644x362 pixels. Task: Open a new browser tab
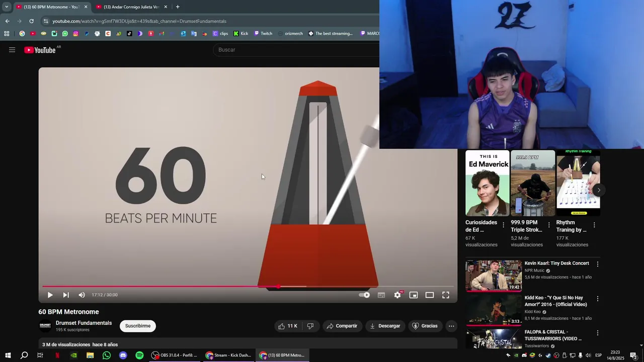click(178, 7)
